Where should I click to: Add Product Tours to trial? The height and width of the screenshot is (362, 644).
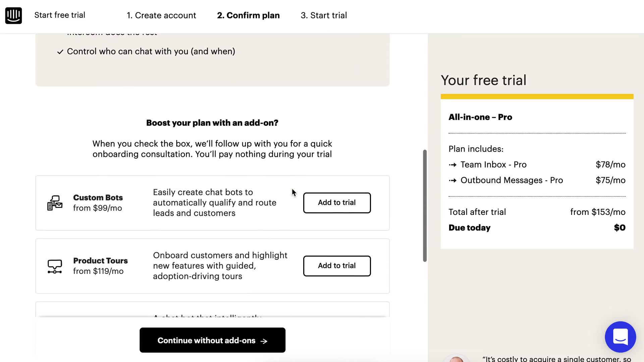tap(337, 266)
